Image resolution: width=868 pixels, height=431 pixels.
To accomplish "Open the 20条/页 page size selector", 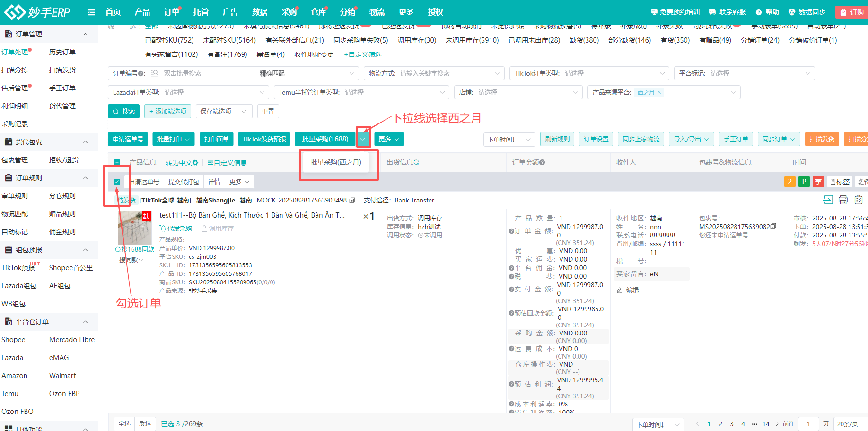I will click(850, 424).
